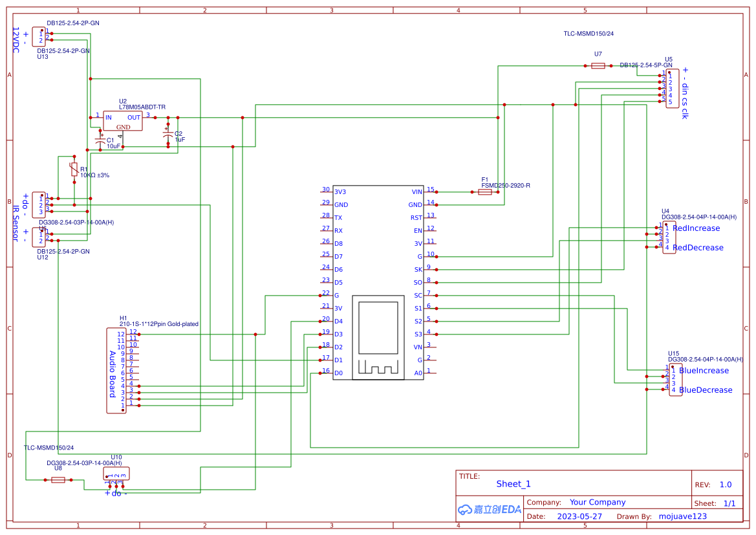Click the U13 12VDC input connector
Screen dimensions: 756x535
click(39, 37)
